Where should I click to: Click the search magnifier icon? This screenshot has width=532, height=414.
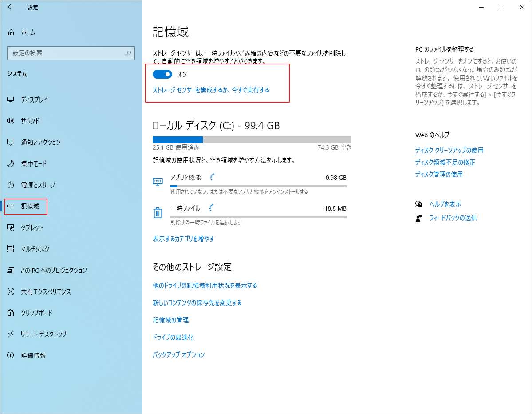pos(128,53)
